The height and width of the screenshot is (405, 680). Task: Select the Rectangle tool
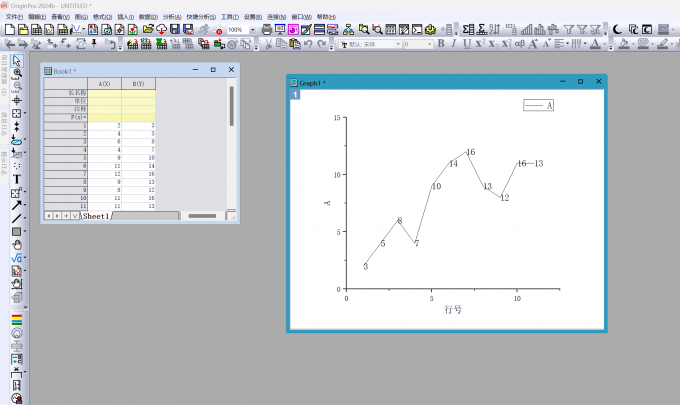(16, 232)
